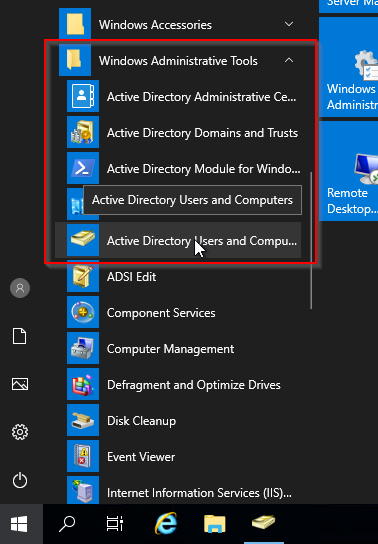The width and height of the screenshot is (378, 544).
Task: Click the Event Viewer icon
Action: pos(83,457)
